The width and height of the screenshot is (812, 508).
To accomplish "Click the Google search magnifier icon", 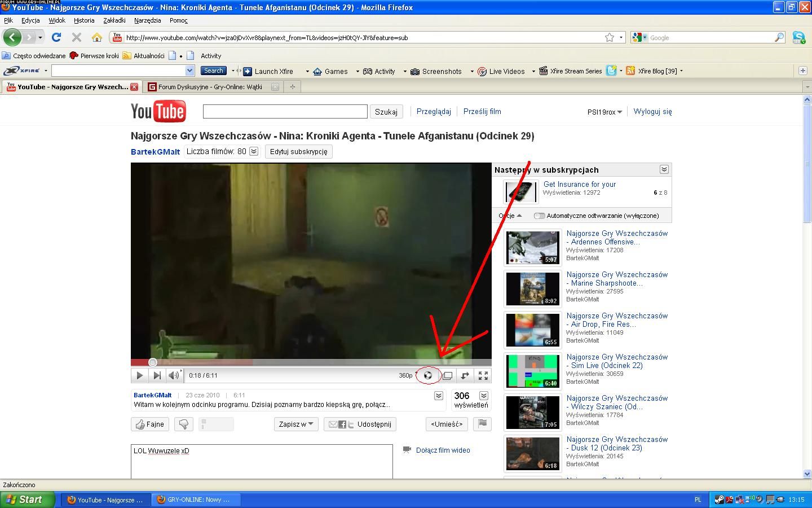I will (x=779, y=38).
